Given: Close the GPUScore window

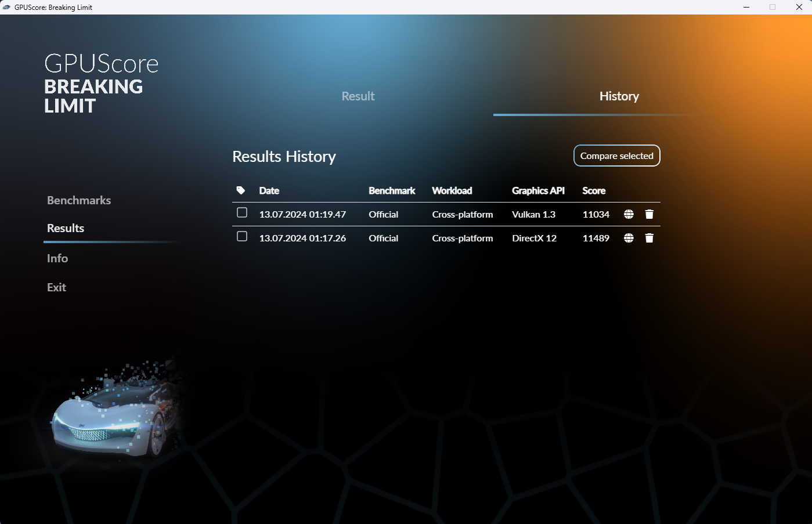Looking at the screenshot, I should (799, 7).
